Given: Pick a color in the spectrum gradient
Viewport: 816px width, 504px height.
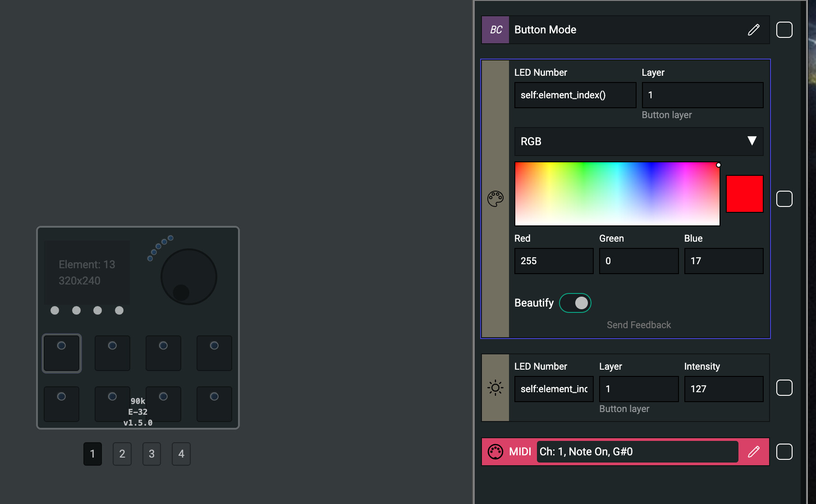Looking at the screenshot, I should [x=617, y=194].
